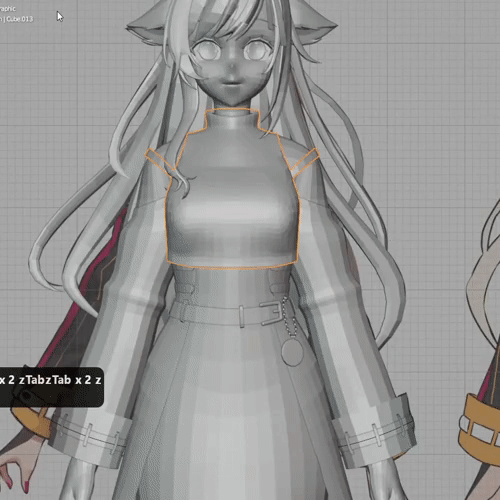Click the Cube.013 object name overlay
Image resolution: width=500 pixels, height=500 pixels.
17,19
